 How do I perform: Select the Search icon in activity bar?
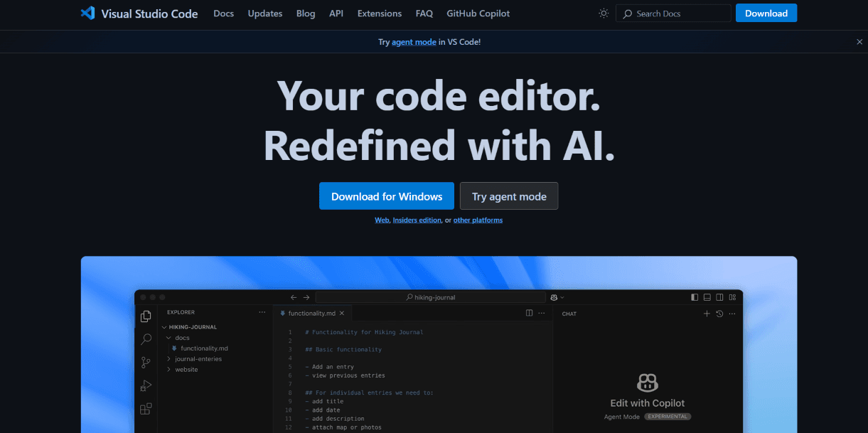(x=146, y=339)
